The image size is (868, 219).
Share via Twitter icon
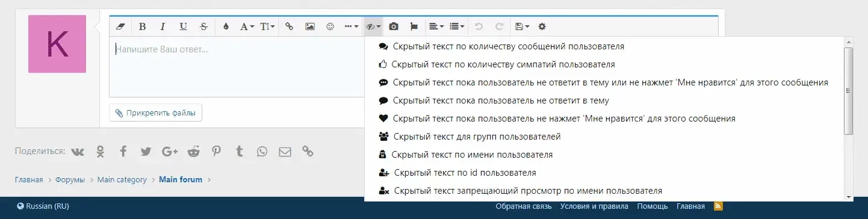click(x=146, y=152)
